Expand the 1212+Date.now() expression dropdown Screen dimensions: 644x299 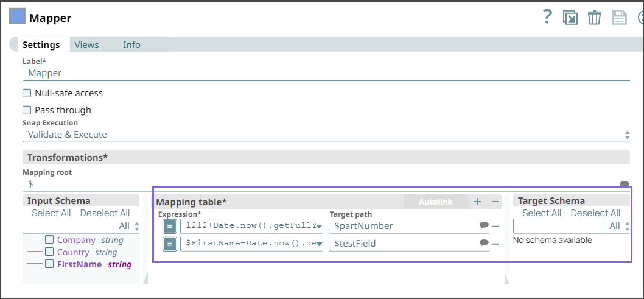coord(319,227)
